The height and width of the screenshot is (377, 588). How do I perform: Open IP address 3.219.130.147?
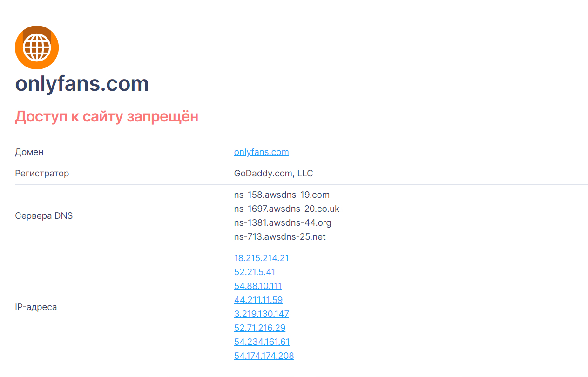[x=262, y=314]
